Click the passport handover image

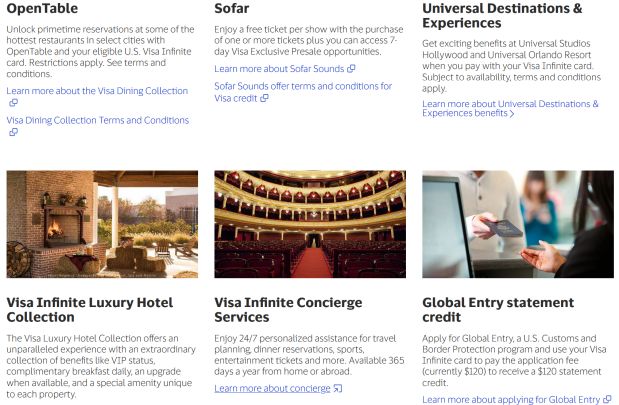click(518, 224)
